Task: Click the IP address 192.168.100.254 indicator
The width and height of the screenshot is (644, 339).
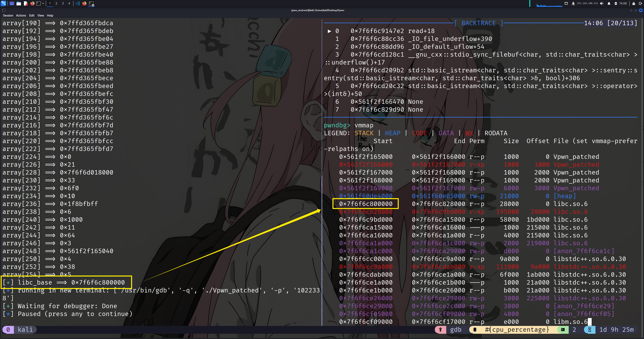Action: tap(587, 3)
